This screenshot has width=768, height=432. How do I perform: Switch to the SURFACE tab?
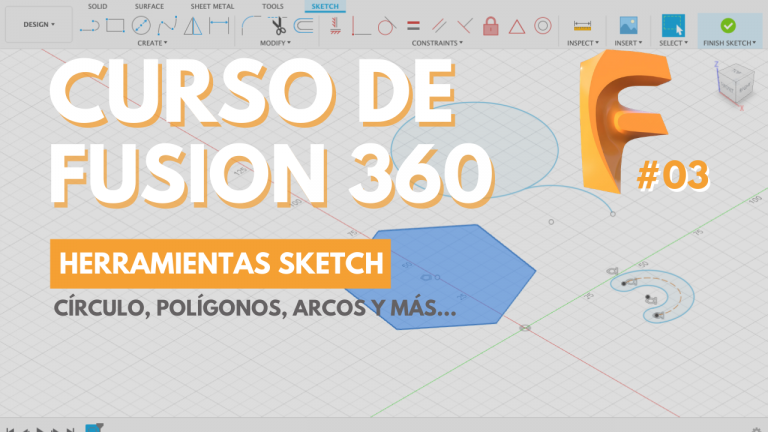coord(149,6)
